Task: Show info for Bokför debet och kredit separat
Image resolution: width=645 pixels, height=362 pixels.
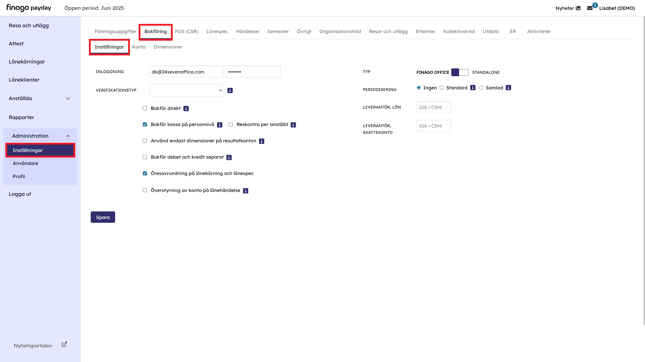Action: coord(229,158)
